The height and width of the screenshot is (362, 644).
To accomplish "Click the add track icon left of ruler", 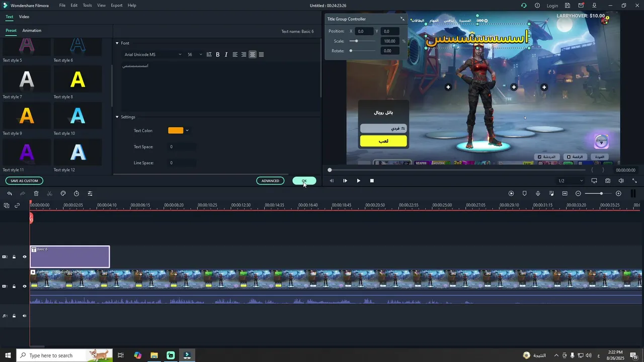I will [7, 205].
